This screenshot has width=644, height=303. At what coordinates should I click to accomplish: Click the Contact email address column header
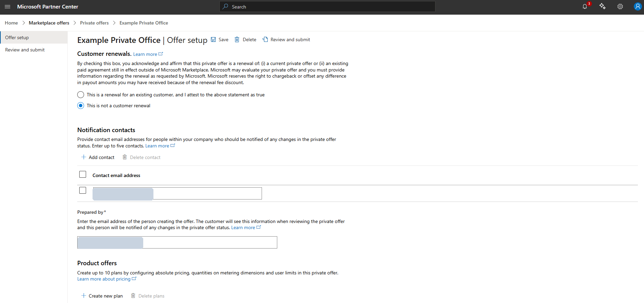116,175
